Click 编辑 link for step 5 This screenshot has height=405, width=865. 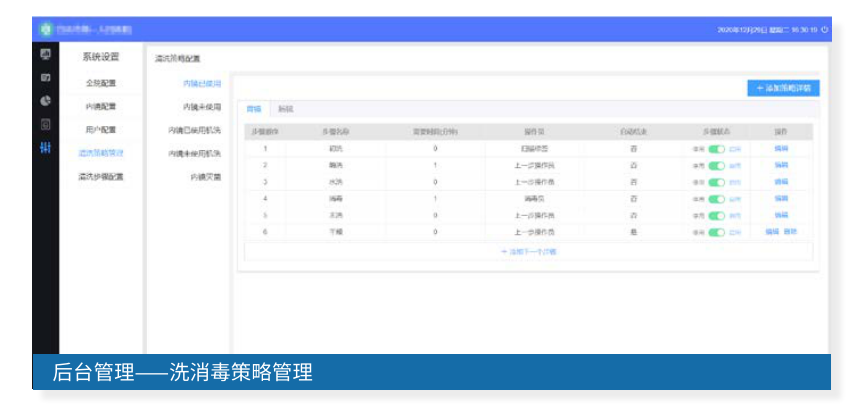tap(781, 215)
